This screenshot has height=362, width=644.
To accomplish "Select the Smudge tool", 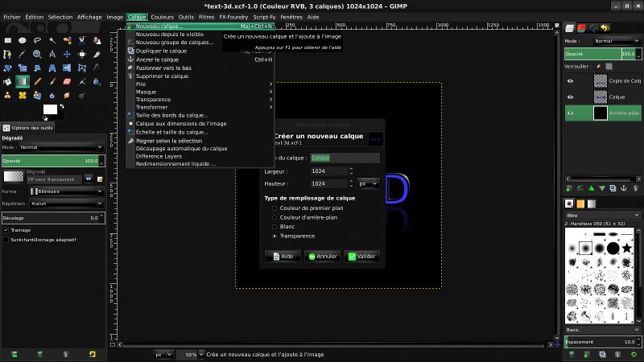I will [x=67, y=95].
